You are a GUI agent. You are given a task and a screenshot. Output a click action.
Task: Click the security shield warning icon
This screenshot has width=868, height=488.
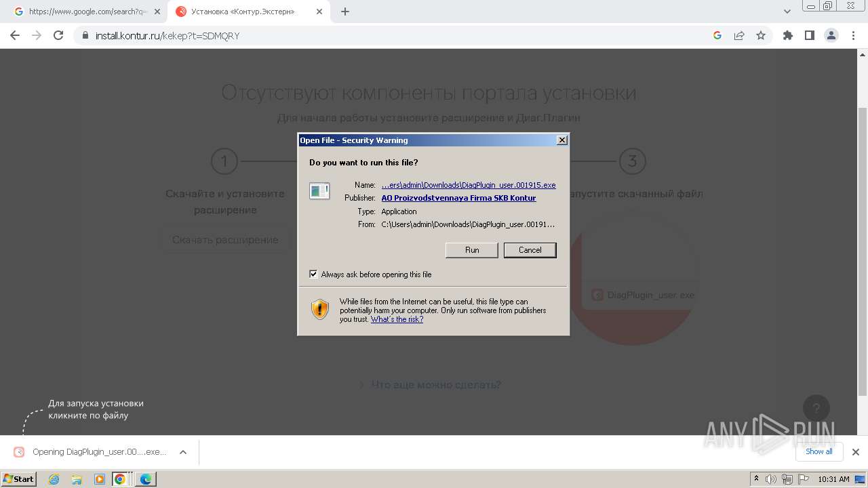[x=320, y=310]
